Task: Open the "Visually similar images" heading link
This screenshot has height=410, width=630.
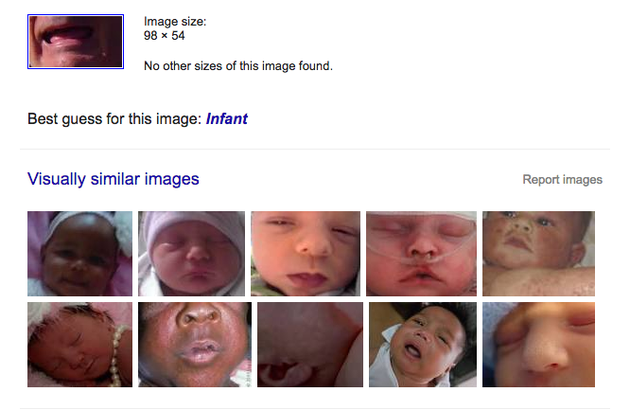Action: 113,179
